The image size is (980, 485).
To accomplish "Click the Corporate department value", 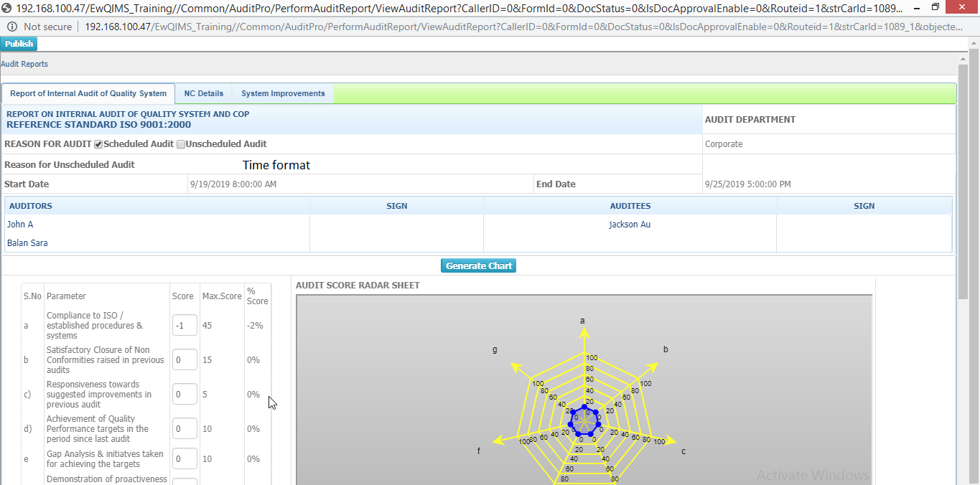I will 724,144.
